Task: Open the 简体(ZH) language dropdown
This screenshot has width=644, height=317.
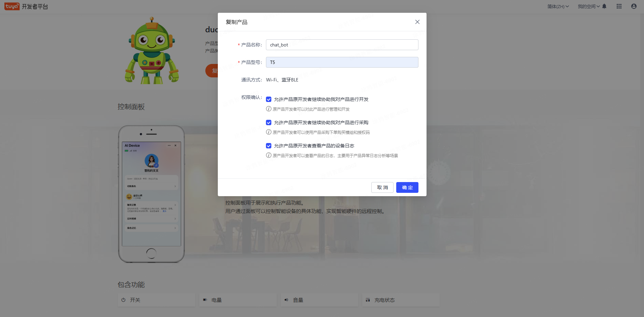Action: point(558,6)
